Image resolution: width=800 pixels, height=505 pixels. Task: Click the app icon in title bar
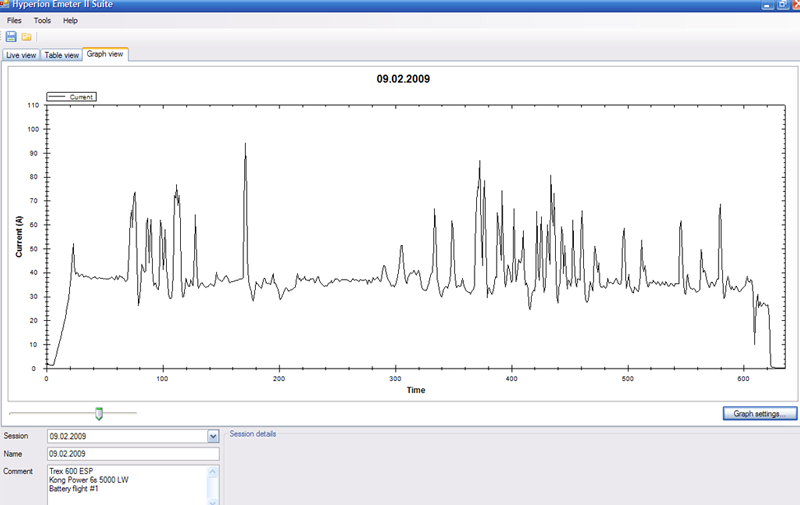[x=5, y=4]
